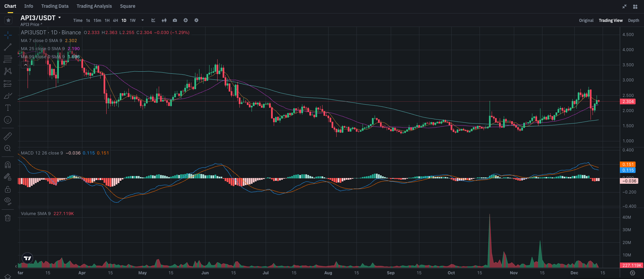
Task: Take a chart snapshot with camera icon
Action: 175,21
